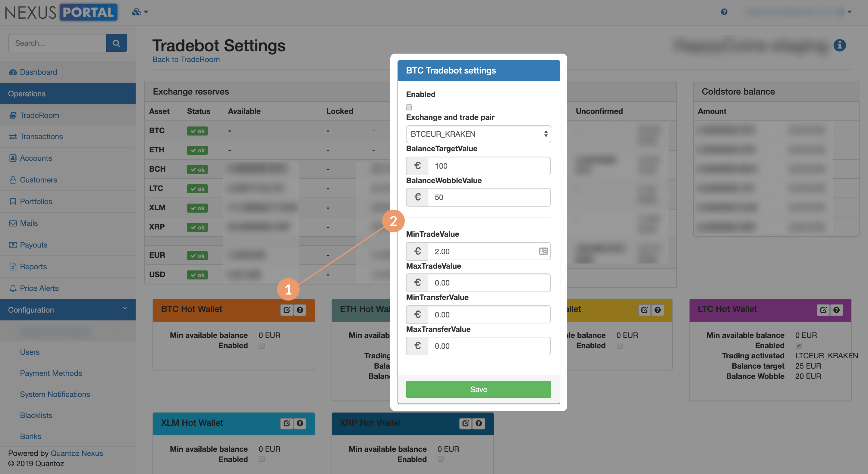Viewport: 868px width, 474px height.
Task: Follow the Back to TradeRoom link
Action: [186, 59]
